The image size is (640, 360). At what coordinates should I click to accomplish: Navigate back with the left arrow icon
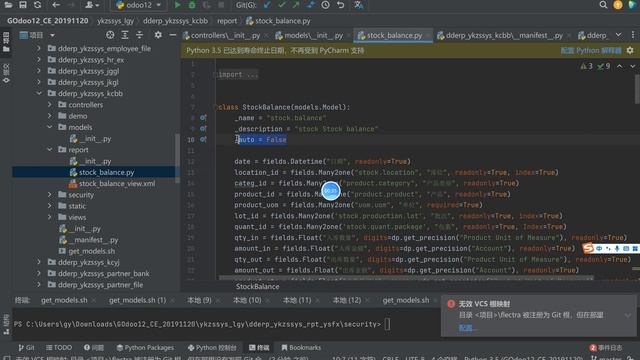tap(56, 5)
